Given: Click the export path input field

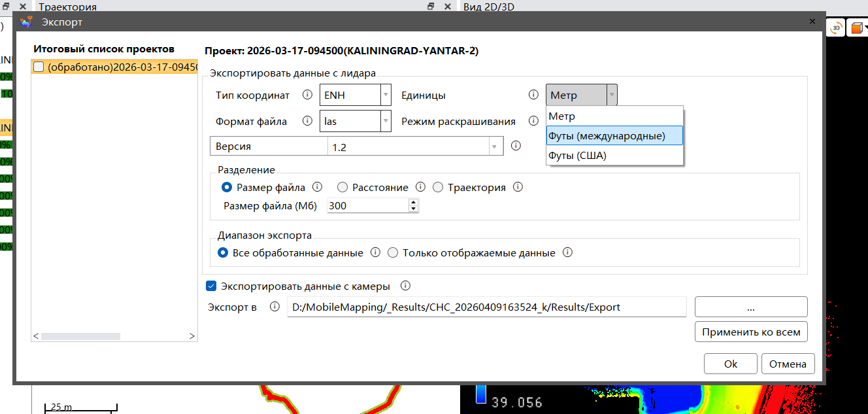Looking at the screenshot, I should pyautogui.click(x=486, y=307).
